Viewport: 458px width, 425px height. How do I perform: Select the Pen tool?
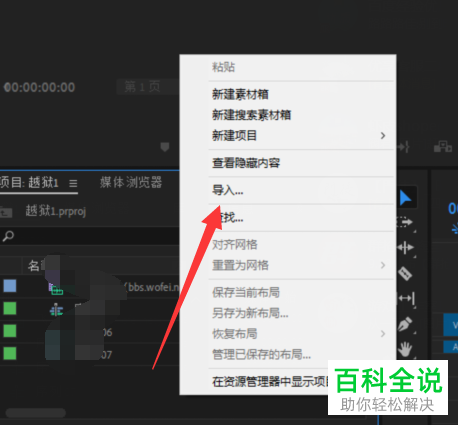[405, 324]
